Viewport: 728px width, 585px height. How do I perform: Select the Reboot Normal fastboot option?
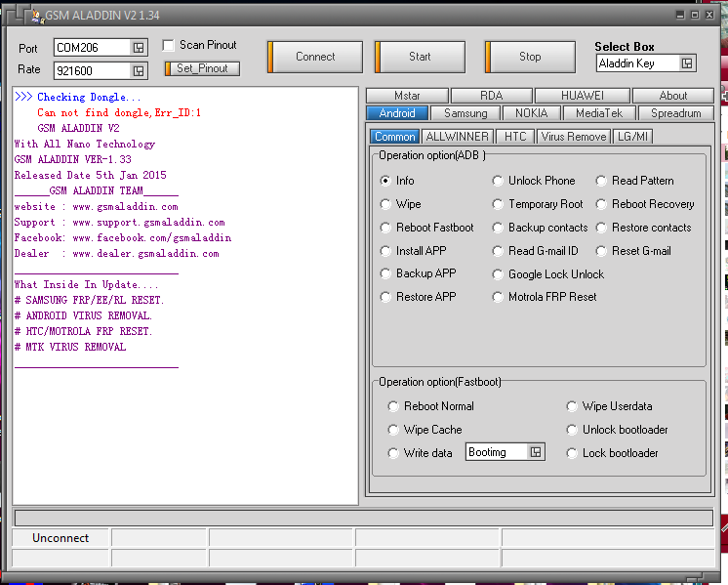(431, 406)
